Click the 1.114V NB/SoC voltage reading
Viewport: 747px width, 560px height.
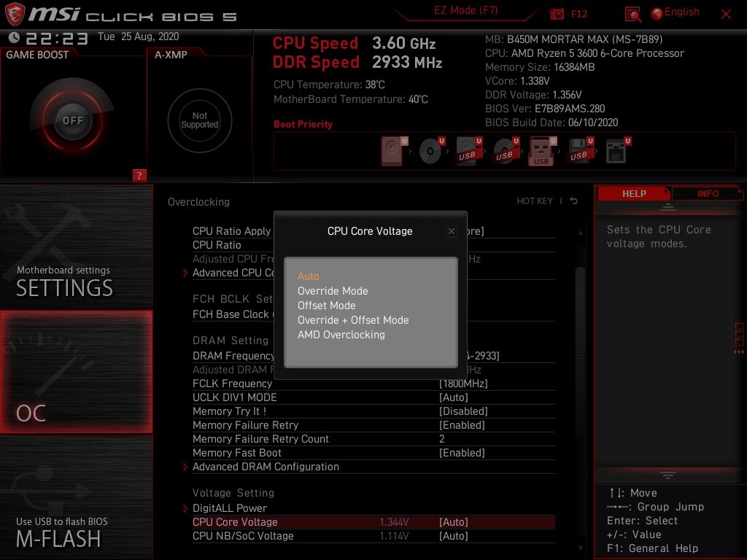coord(394,536)
